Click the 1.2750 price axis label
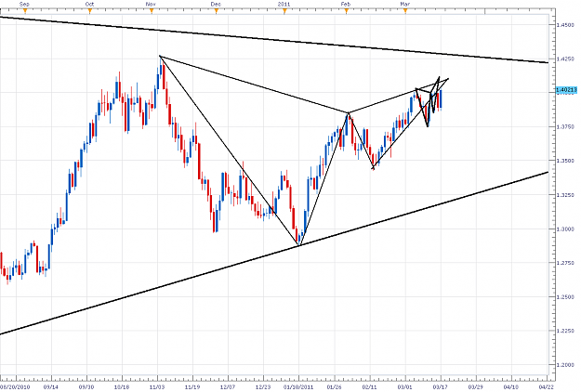This screenshot has width=581, height=392. pos(565,263)
